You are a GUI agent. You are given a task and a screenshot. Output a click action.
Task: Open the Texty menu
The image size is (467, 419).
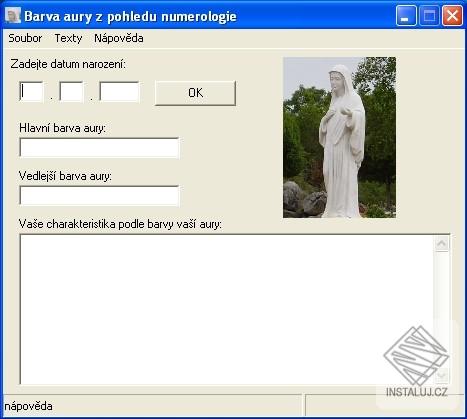68,38
